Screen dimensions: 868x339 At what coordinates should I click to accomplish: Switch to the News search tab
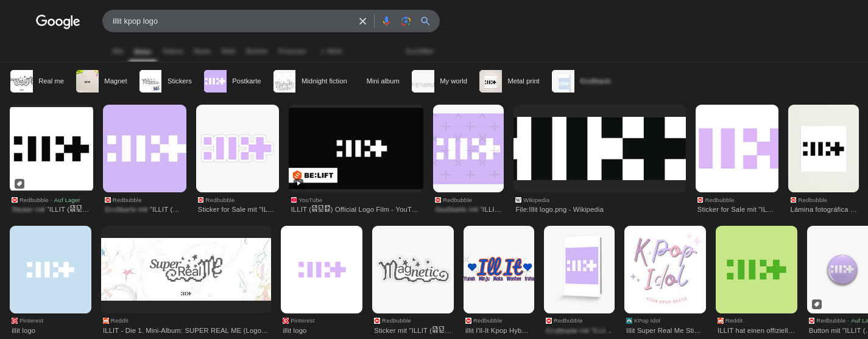click(202, 51)
